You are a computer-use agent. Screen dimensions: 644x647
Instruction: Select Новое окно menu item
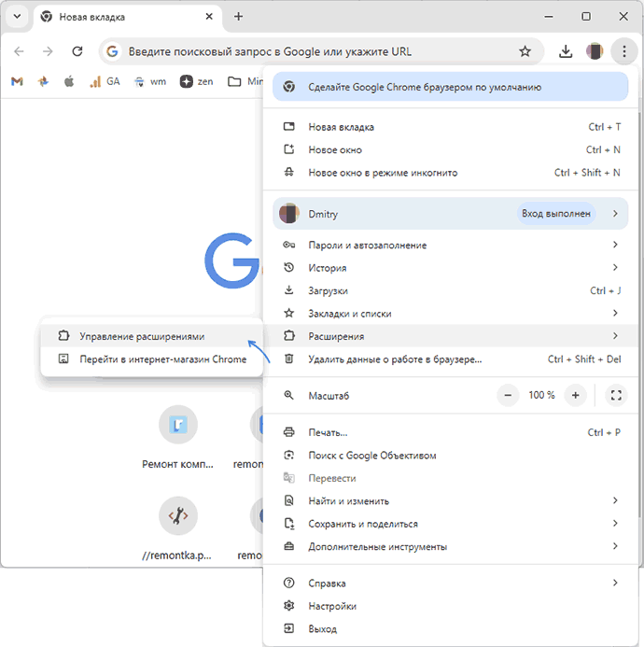[450, 149]
